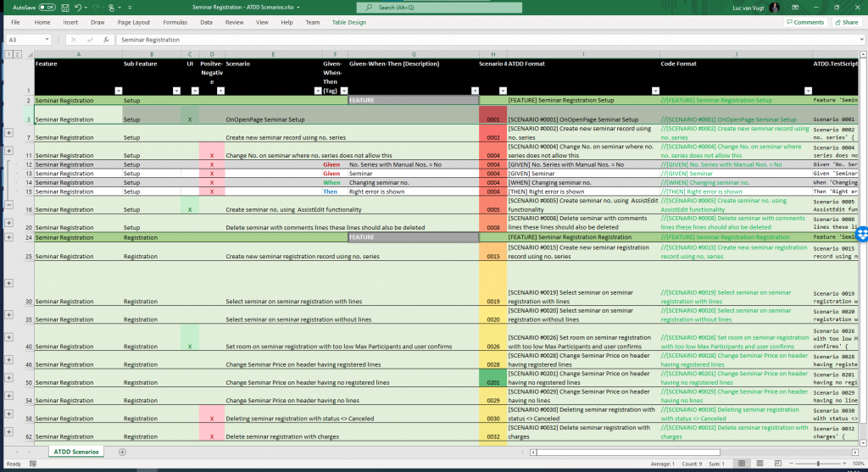Screen dimensions: 868x472
Task: Expand outline group beside row 62
Action: click(x=8, y=431)
